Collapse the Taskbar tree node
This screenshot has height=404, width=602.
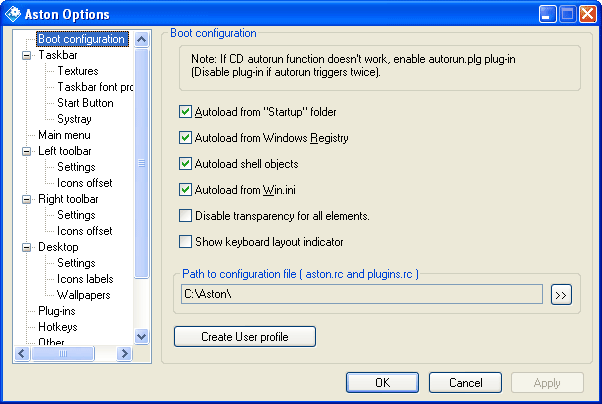click(x=26, y=55)
